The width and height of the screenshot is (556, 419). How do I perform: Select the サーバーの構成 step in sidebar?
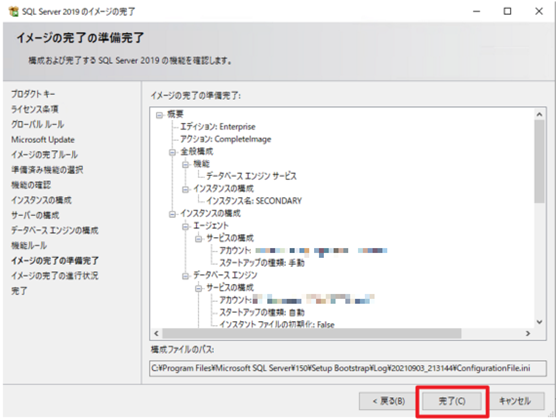35,215
